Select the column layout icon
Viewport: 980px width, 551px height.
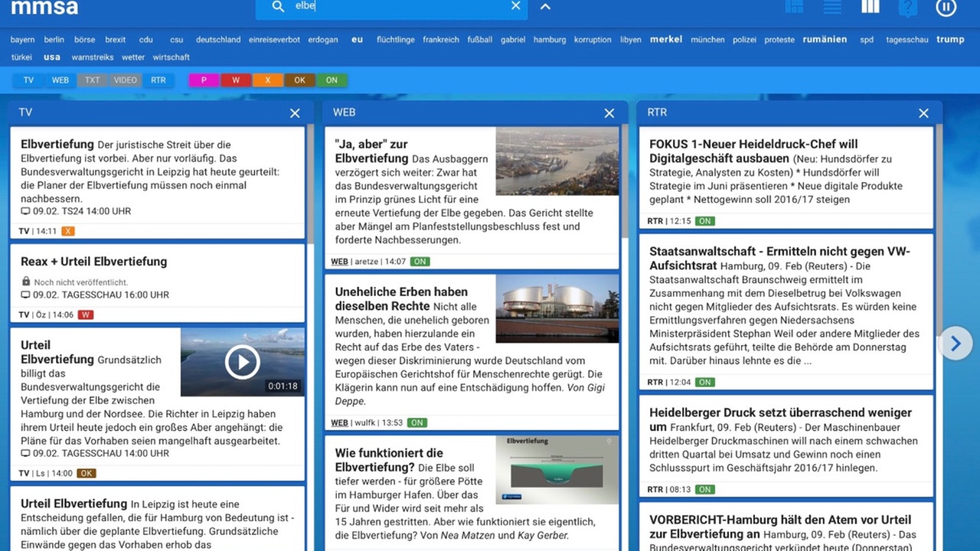[x=870, y=6]
